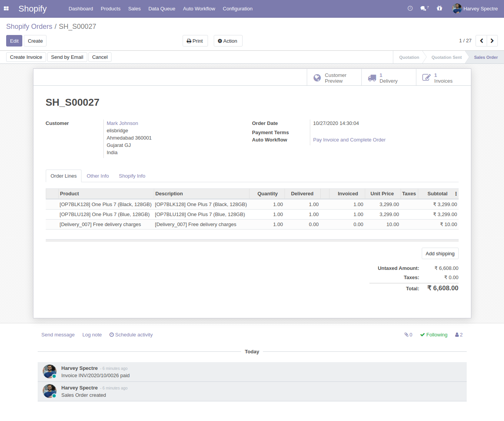Viewport: 504px width, 421px height.
Task: Click the gift icon in top bar
Action: (x=439, y=8)
